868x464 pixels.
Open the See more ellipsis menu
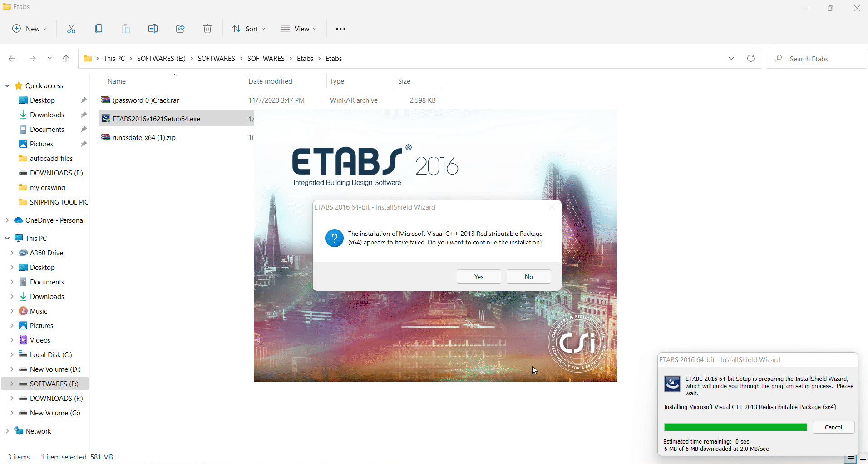[340, 29]
